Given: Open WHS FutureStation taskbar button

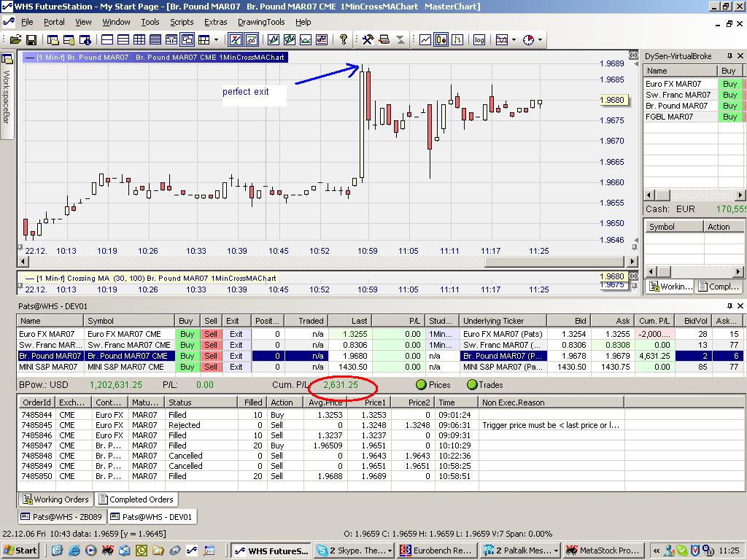Looking at the screenshot, I should (271, 551).
